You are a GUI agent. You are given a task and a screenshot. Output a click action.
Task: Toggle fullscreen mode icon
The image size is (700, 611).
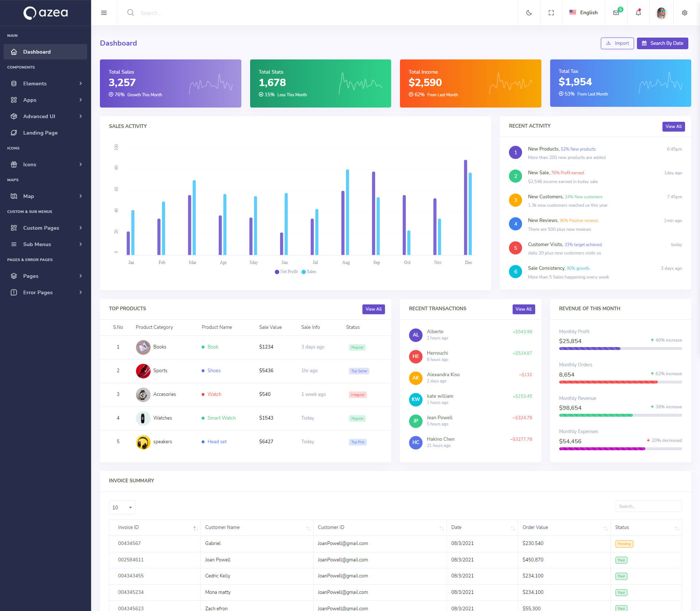[551, 13]
